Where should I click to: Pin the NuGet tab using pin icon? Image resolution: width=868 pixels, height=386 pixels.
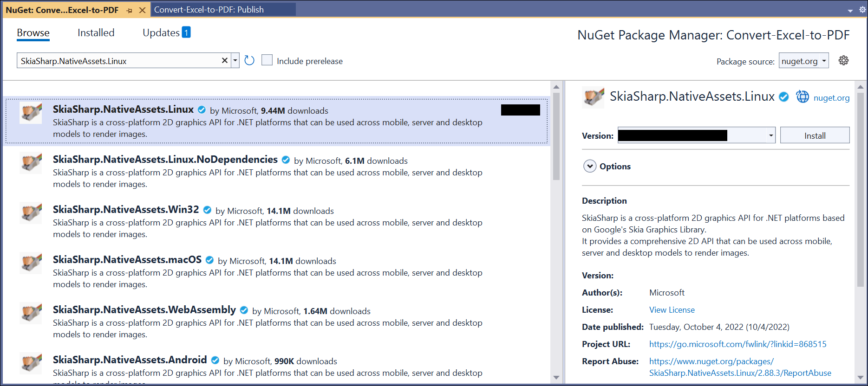(130, 10)
